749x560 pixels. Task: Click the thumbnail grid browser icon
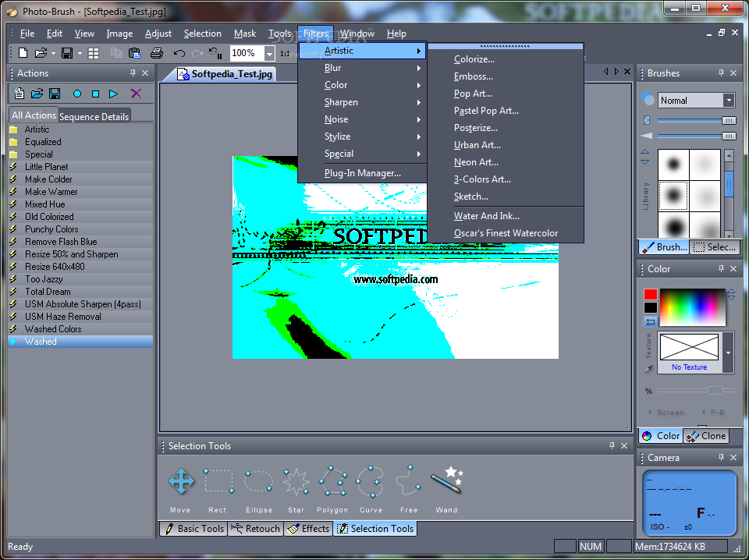[x=94, y=53]
